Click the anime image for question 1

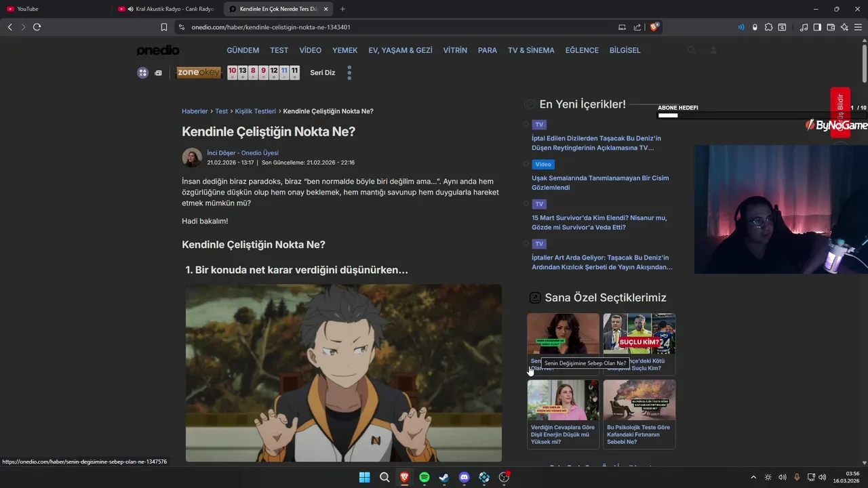tap(344, 373)
